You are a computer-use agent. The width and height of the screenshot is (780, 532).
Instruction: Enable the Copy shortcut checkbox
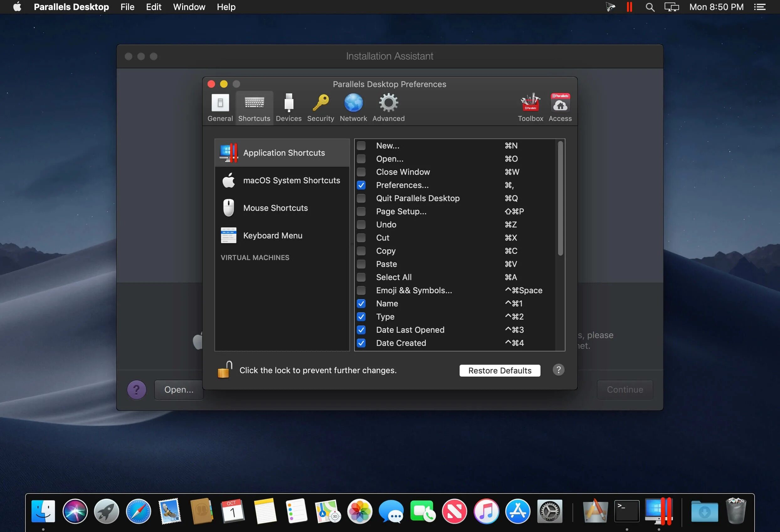click(x=361, y=251)
